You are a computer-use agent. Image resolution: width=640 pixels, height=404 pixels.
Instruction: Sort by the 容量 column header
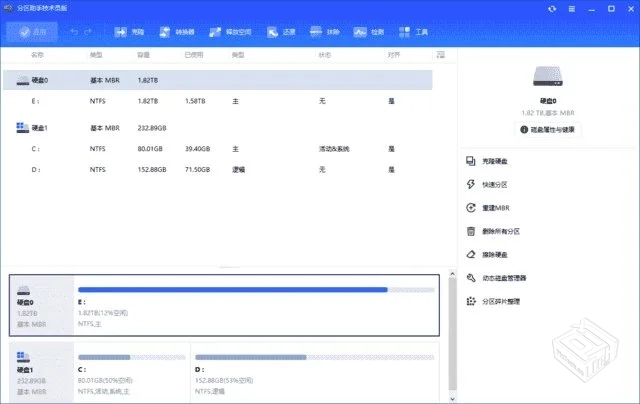click(x=143, y=55)
